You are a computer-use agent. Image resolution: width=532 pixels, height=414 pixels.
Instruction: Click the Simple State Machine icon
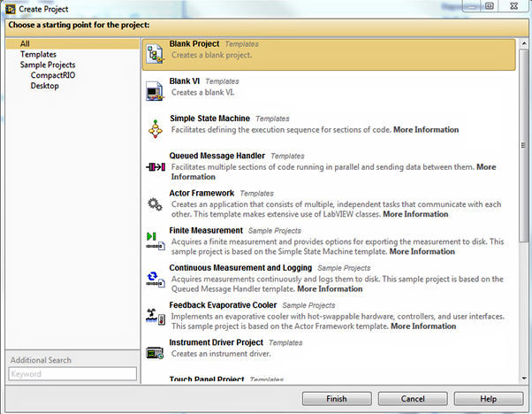click(156, 126)
